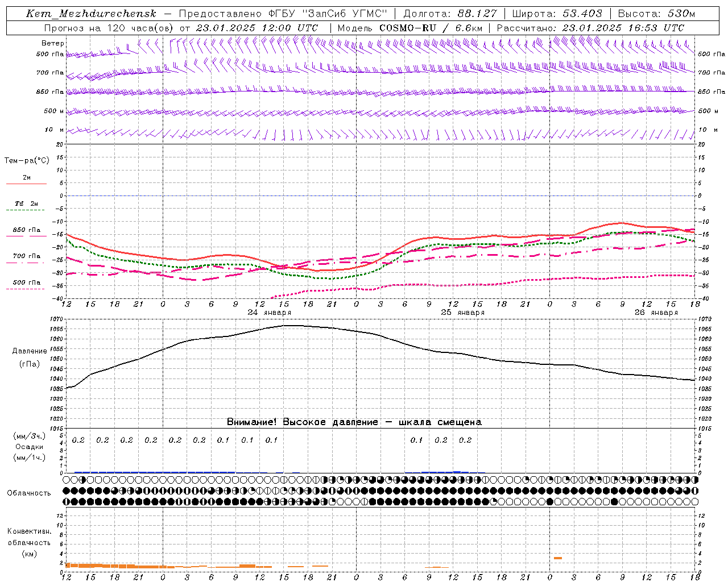Viewport: 728px width, 582px height.
Task: Click the station name Kem_Mezhdurechensk
Action: coord(91,14)
